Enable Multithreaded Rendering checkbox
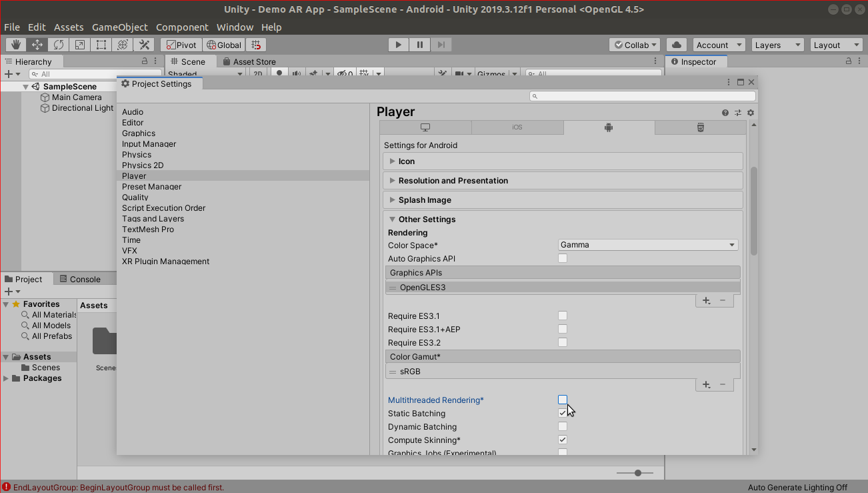The image size is (868, 493). 563,400
